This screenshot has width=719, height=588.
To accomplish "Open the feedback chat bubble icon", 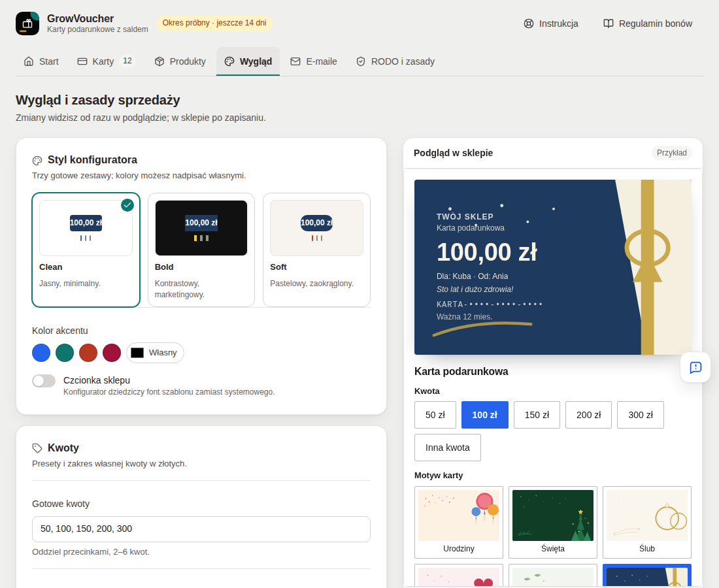I will pos(695,367).
